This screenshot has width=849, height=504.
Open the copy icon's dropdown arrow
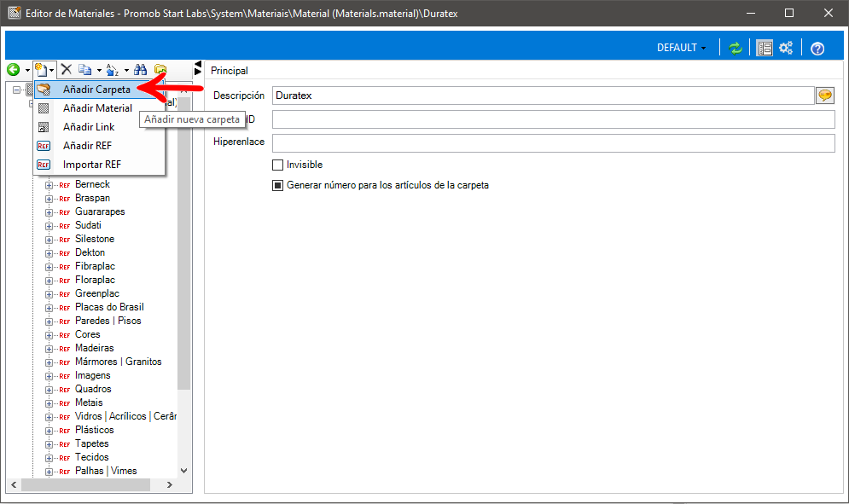coord(99,70)
